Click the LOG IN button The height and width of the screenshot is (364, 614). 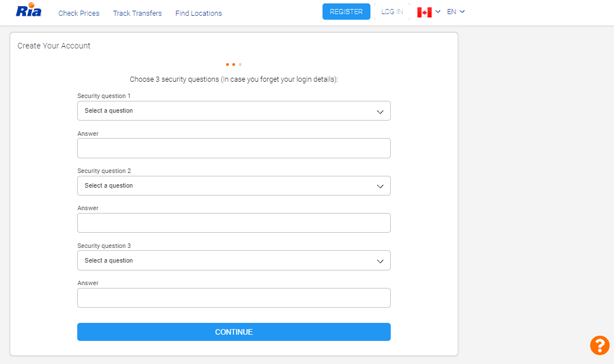392,12
